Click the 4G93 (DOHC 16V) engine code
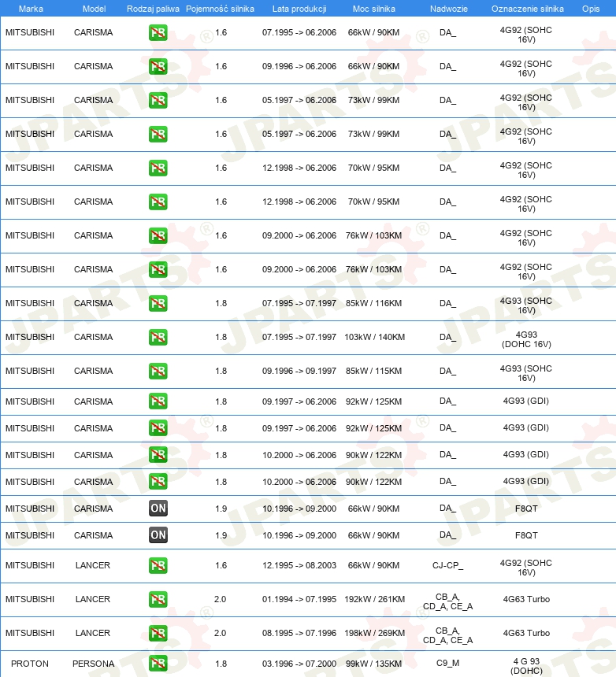 click(526, 339)
